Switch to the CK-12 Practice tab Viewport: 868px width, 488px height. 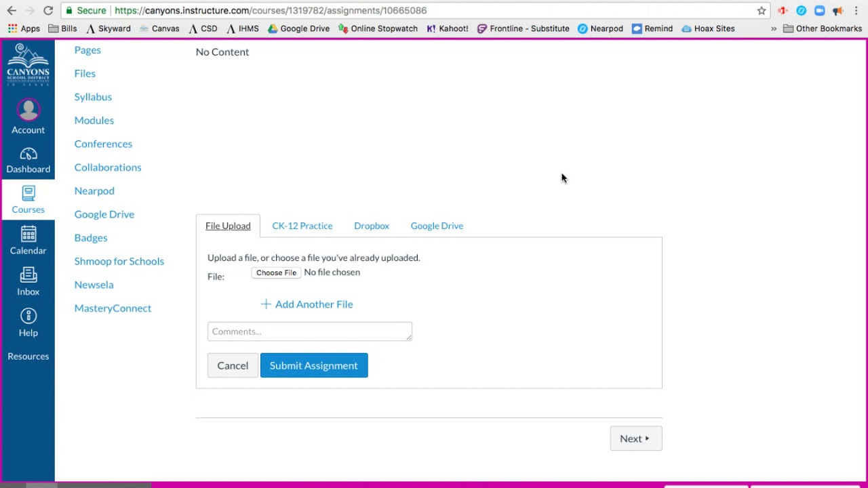click(x=302, y=226)
